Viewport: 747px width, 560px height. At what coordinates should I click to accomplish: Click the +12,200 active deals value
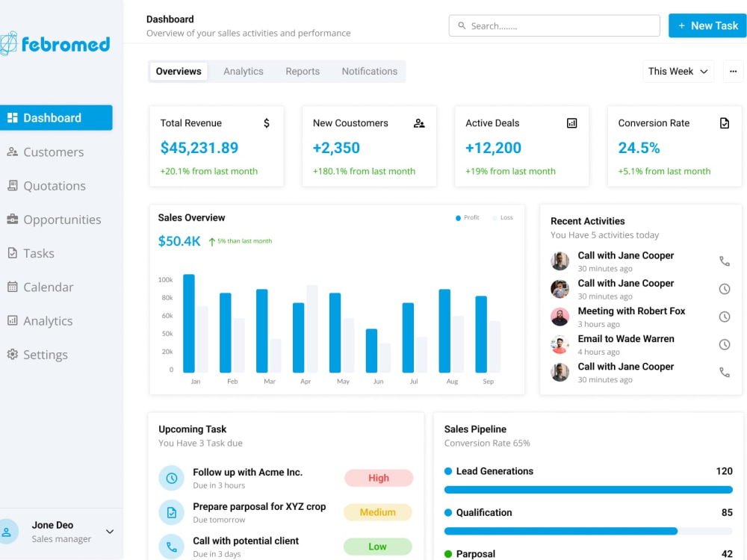coord(493,148)
